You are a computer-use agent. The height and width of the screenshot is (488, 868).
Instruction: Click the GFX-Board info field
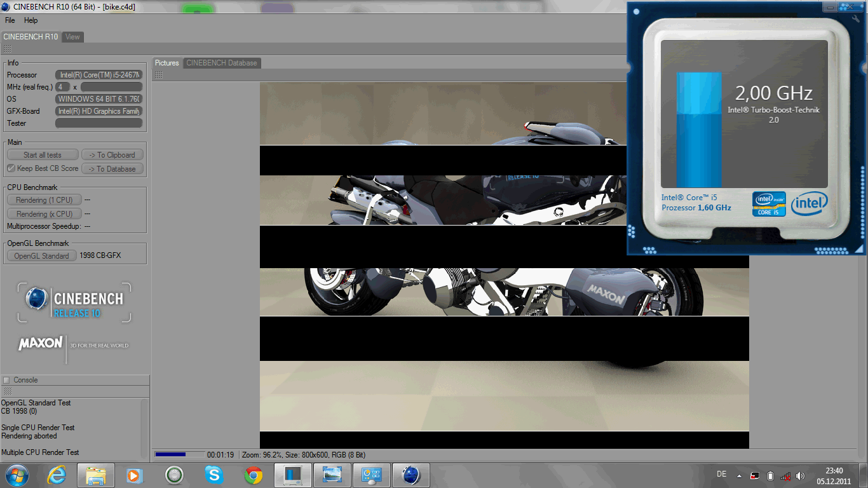[x=98, y=111]
